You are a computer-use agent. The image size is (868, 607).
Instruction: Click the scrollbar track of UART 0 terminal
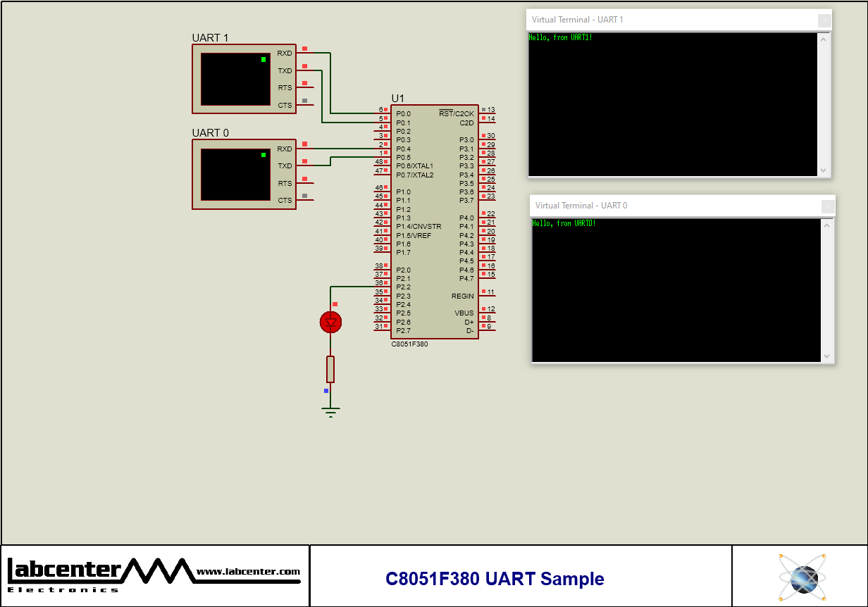[x=826, y=289]
